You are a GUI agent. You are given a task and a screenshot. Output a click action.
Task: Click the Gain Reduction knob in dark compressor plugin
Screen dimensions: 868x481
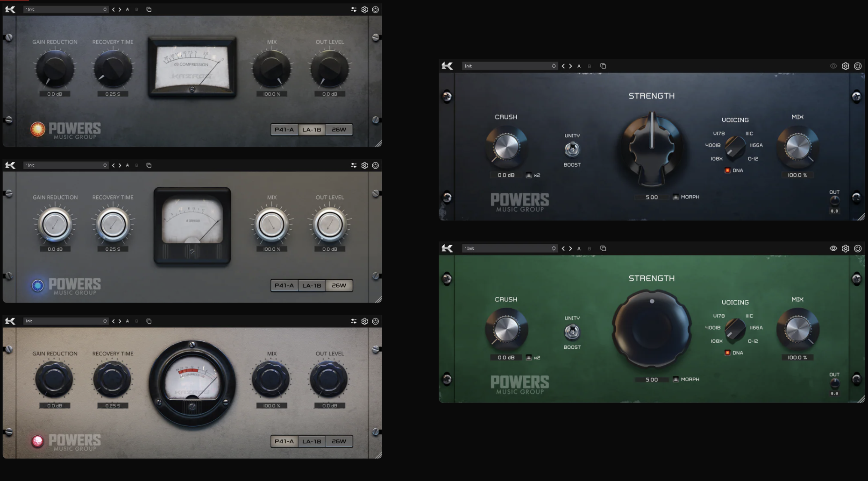(x=55, y=69)
